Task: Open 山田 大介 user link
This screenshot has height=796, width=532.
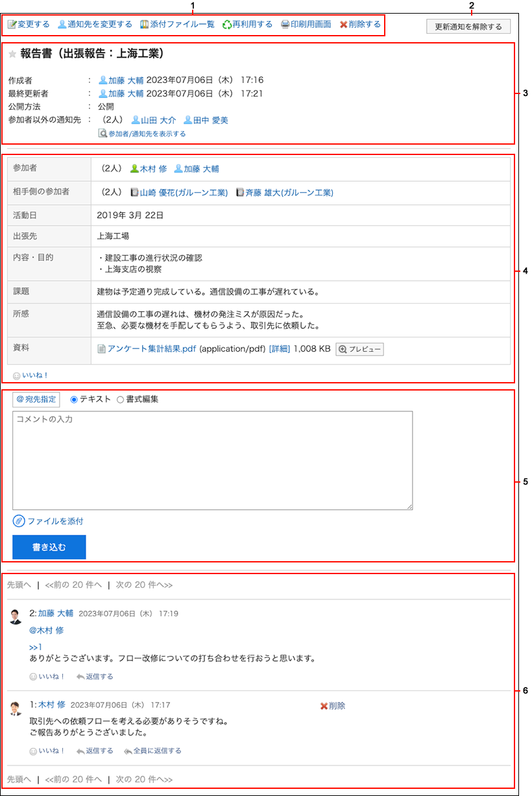Action: pyautogui.click(x=154, y=120)
